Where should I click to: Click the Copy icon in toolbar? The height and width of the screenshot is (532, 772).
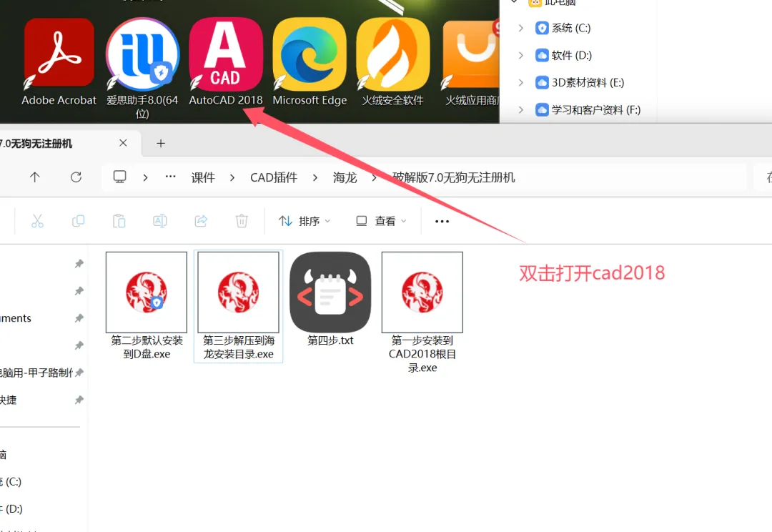tap(79, 221)
